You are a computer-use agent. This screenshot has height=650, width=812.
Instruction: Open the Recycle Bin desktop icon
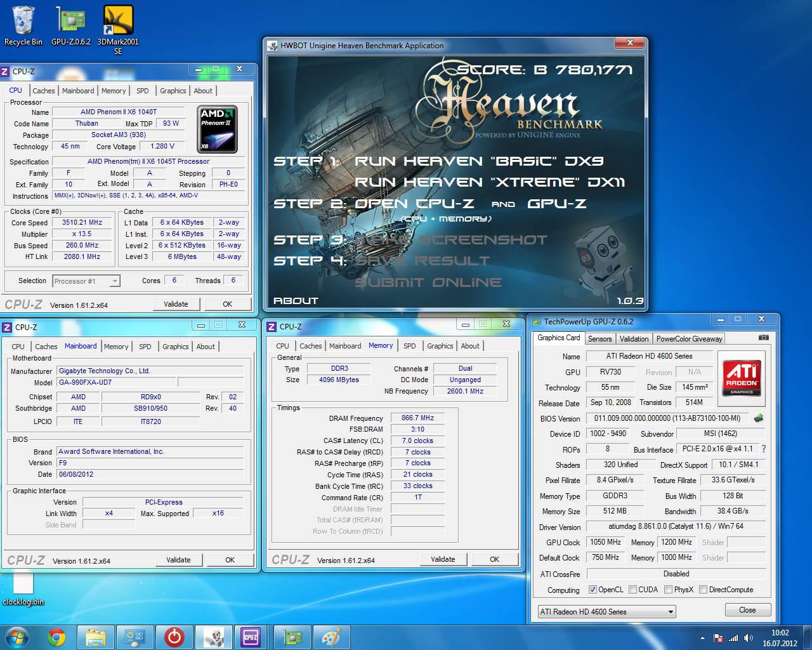(x=23, y=25)
